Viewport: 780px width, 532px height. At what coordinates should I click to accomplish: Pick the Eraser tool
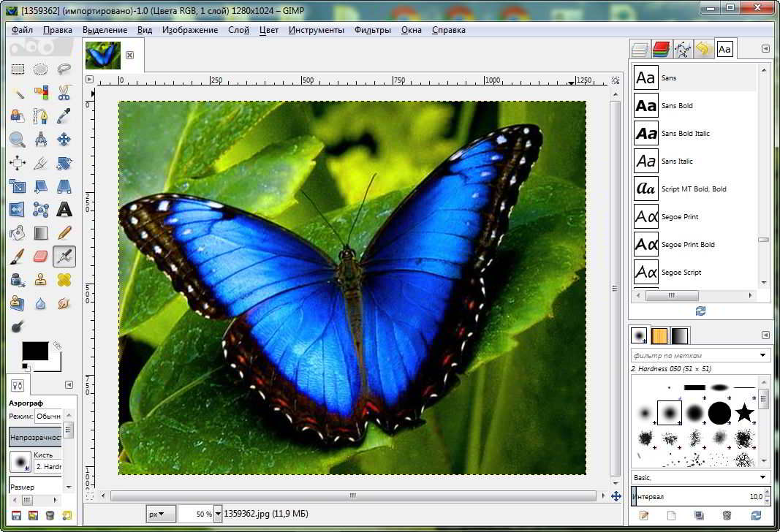[x=41, y=256]
